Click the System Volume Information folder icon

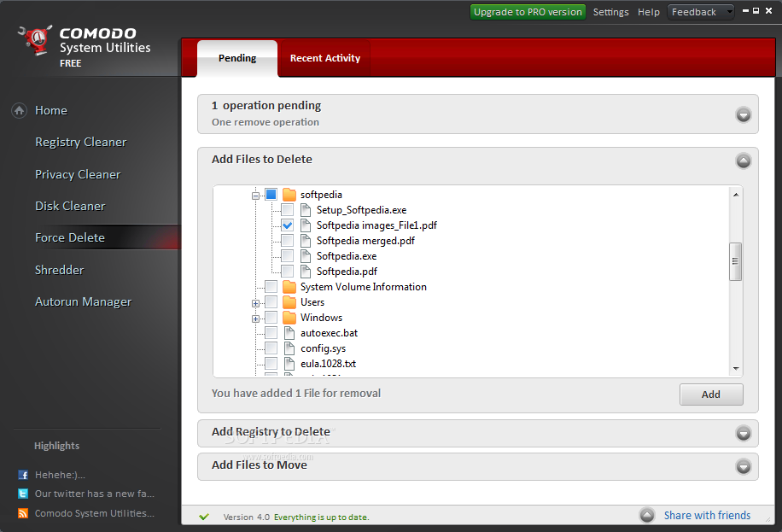pyautogui.click(x=289, y=286)
